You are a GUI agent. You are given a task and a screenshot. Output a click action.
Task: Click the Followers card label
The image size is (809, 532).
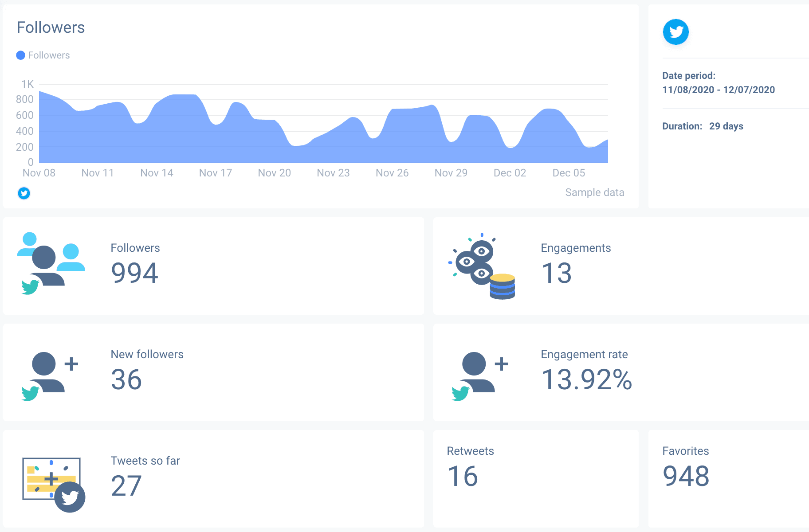click(135, 248)
